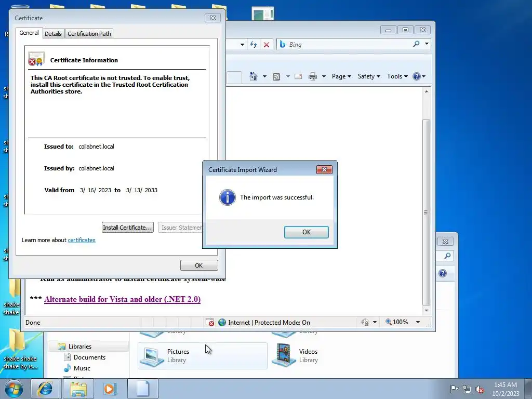This screenshot has height=399, width=532.
Task: Click the Print icon in IE toolbar
Action: 312,76
